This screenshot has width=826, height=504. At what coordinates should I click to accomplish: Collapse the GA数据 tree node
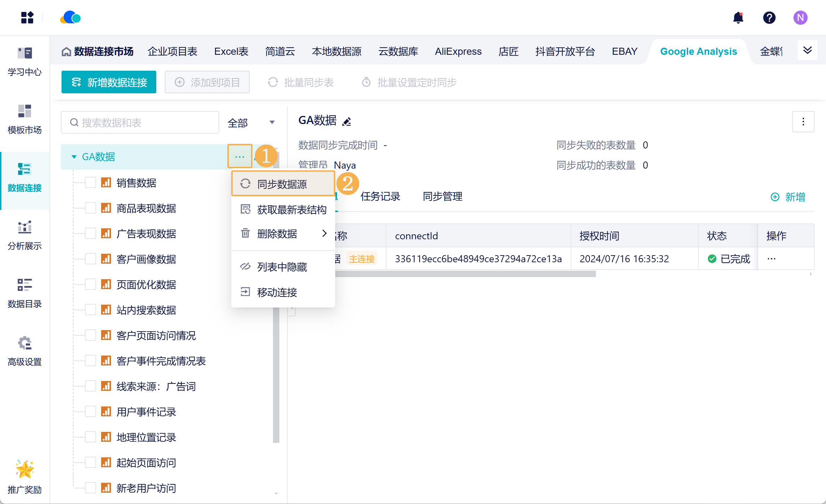(74, 157)
